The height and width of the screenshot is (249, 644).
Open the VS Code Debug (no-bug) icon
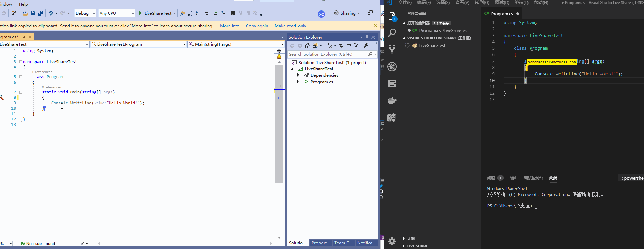click(392, 67)
